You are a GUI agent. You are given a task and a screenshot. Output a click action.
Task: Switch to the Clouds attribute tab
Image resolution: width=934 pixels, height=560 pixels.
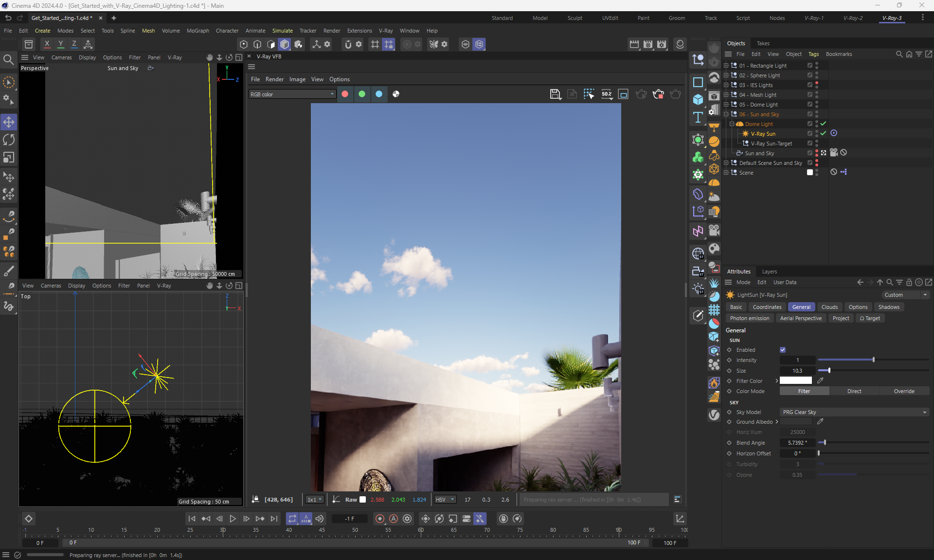click(829, 307)
